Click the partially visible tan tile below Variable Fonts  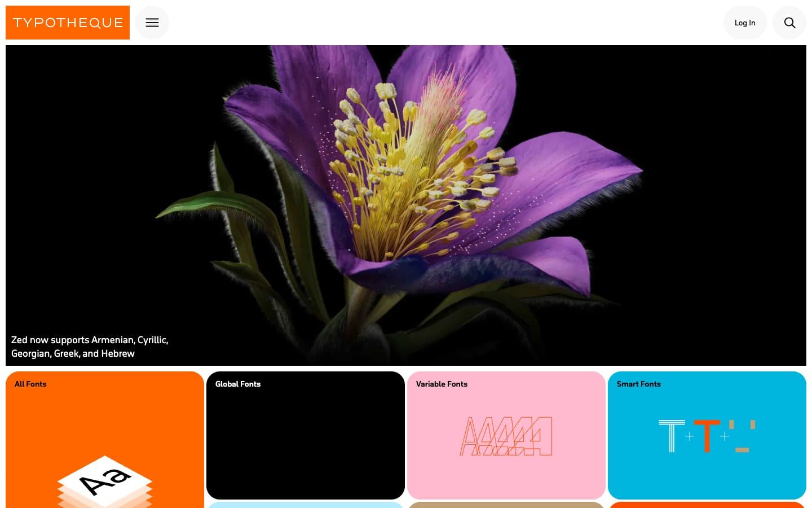pos(506,505)
